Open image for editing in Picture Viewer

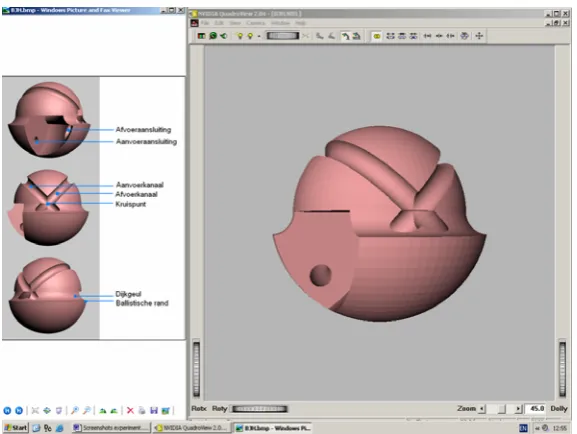[166, 410]
